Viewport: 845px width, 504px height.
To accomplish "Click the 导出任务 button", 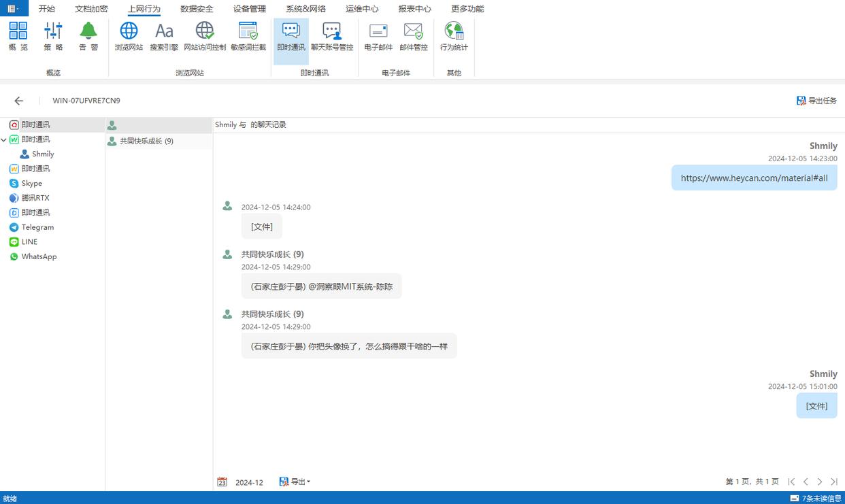I will tap(816, 101).
